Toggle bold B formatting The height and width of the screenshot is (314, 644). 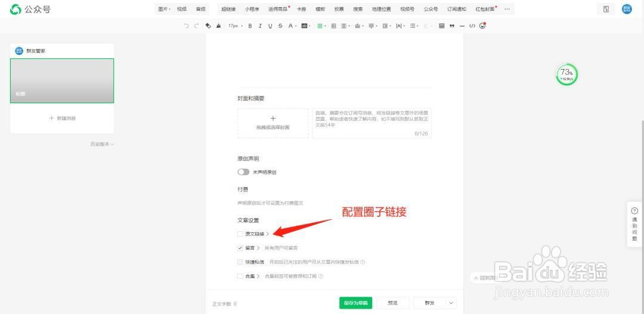pos(250,26)
